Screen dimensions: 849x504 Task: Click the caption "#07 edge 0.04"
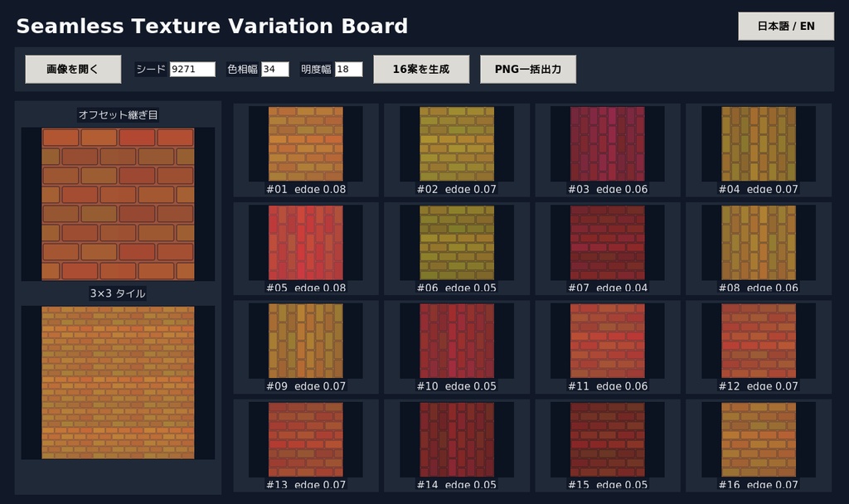(x=608, y=288)
